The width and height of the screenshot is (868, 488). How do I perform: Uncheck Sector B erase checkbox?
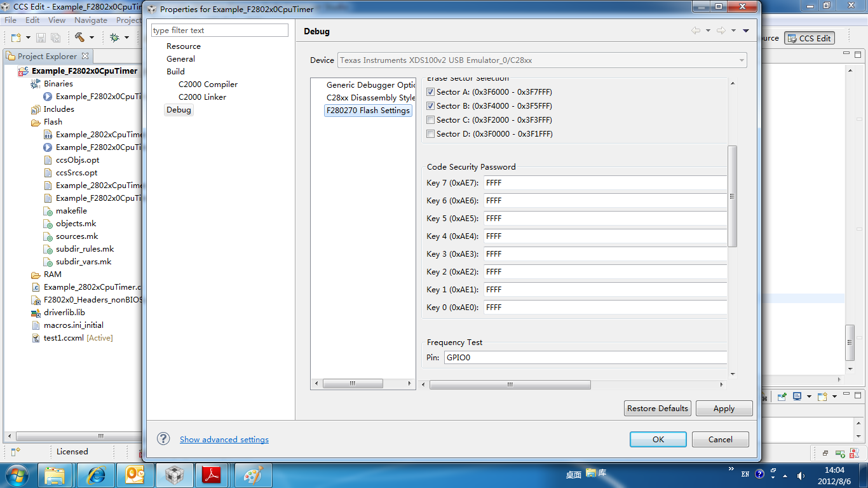tap(431, 106)
